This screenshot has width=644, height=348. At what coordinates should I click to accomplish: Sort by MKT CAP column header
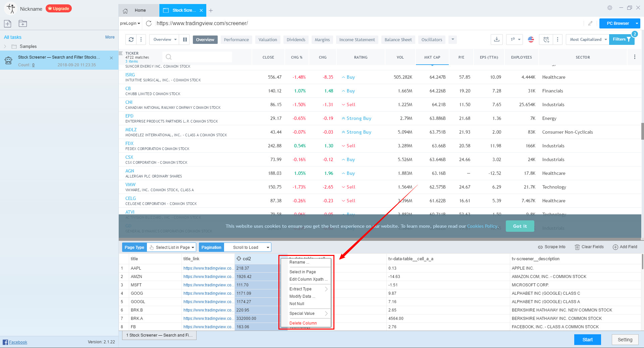click(432, 57)
